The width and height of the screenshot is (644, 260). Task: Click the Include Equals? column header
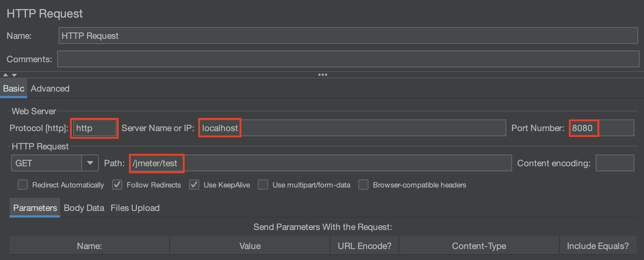[598, 246]
